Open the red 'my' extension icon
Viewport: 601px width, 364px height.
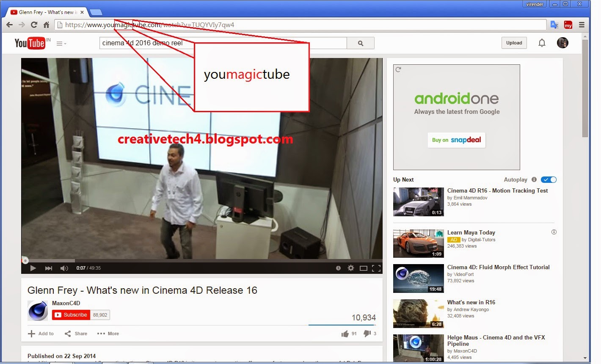point(568,25)
